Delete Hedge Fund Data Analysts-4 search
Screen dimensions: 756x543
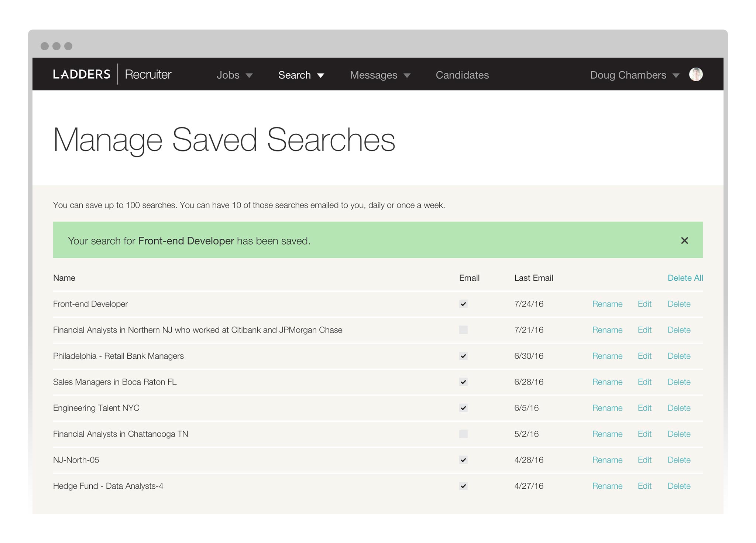click(x=678, y=486)
